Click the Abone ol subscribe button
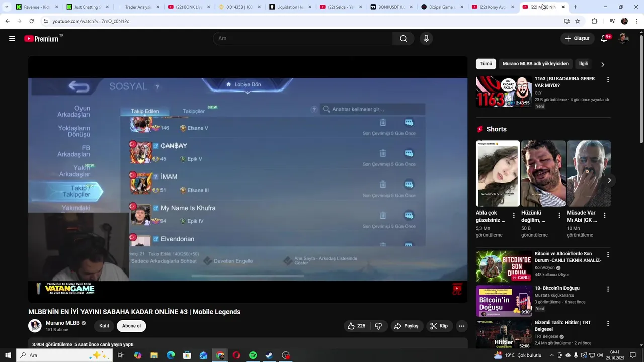The image size is (644, 362). tap(131, 326)
